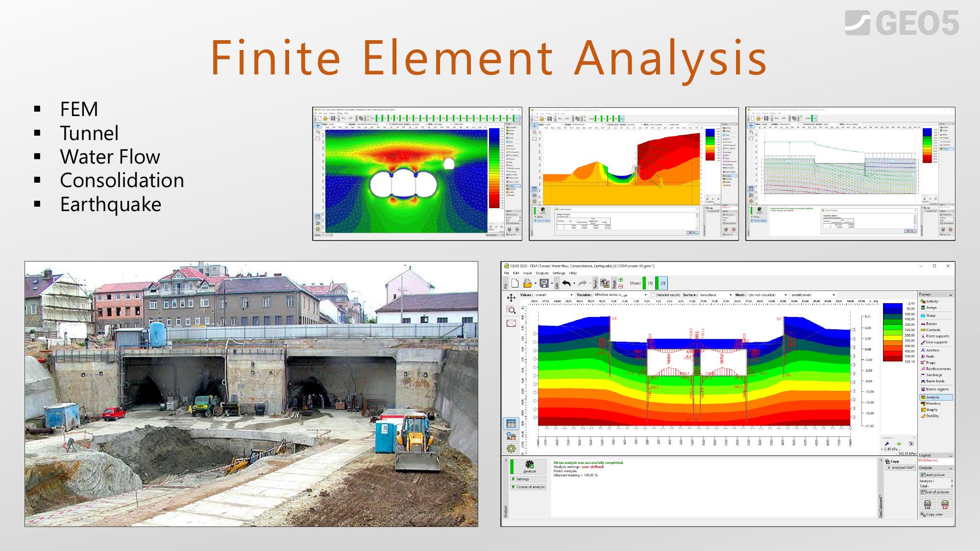Open the Contacts frame
This screenshot has width=980, height=551.
coord(936,330)
